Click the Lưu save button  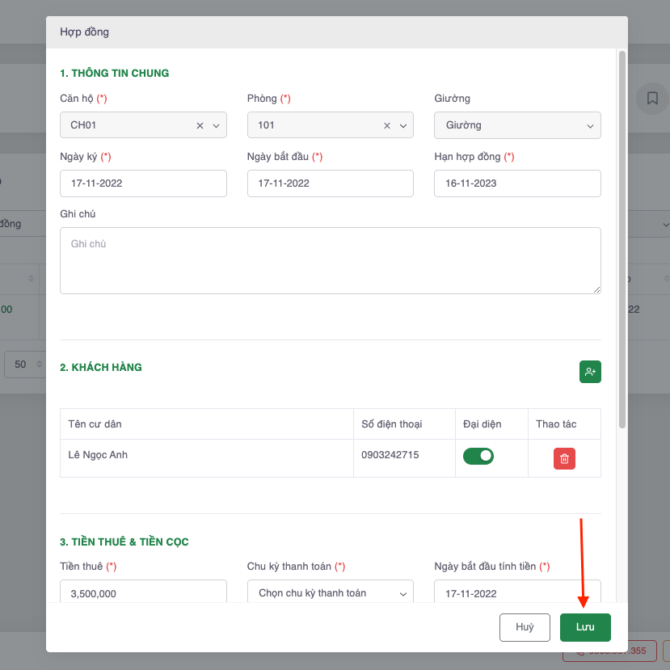click(x=585, y=627)
